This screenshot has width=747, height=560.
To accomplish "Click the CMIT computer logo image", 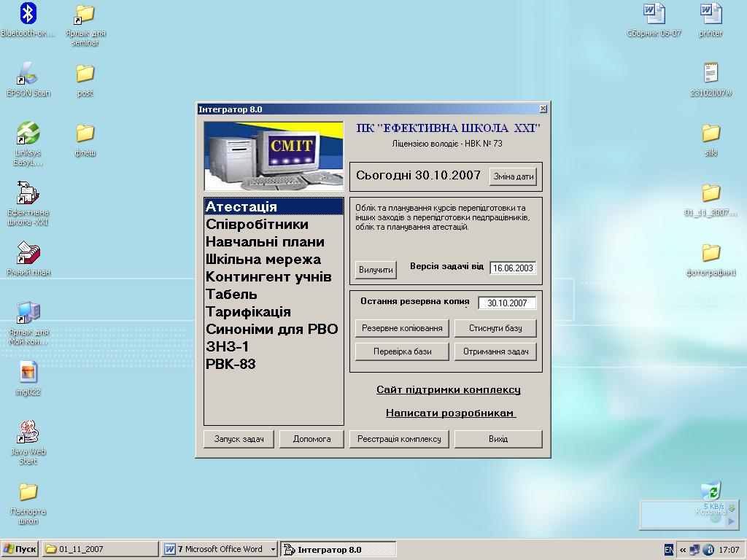I will [274, 156].
